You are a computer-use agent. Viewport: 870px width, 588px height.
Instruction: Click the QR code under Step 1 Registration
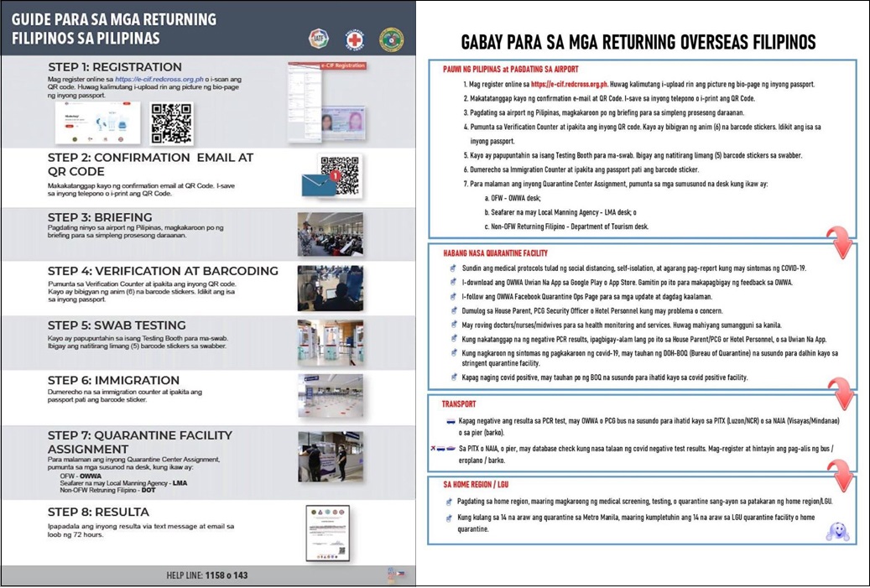pos(171,123)
